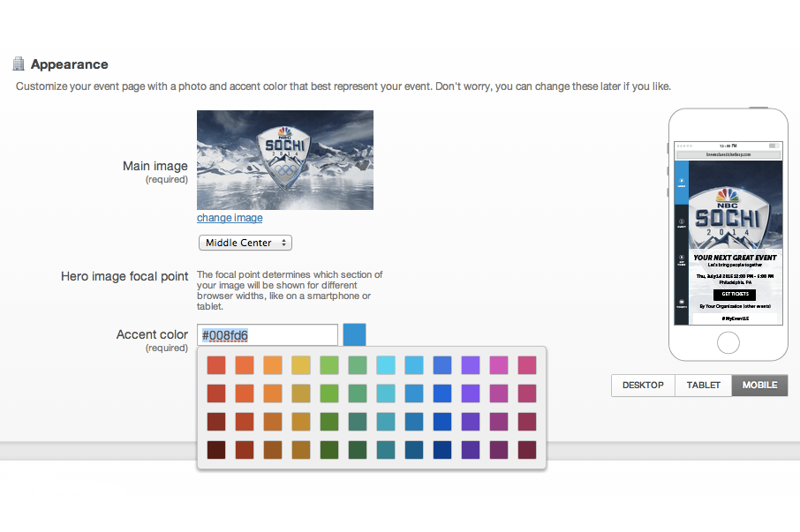Pick the lightest red-orange swatch
This screenshot has height=532, width=800.
(x=245, y=365)
